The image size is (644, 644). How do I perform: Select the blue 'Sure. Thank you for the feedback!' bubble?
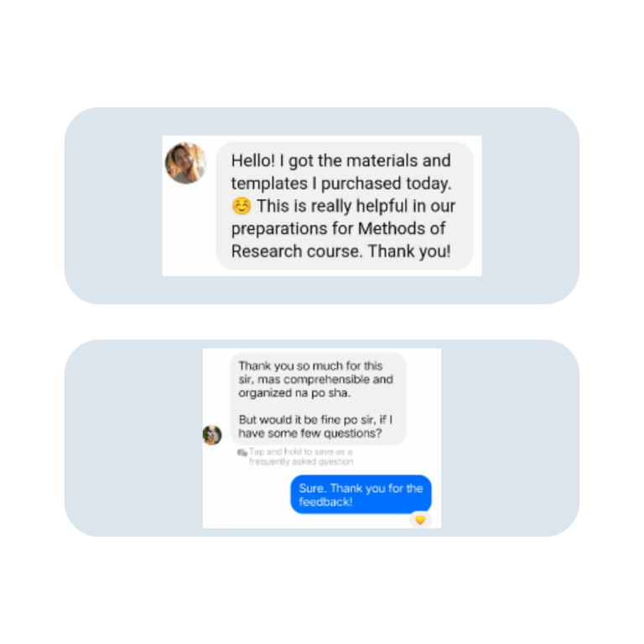(361, 495)
